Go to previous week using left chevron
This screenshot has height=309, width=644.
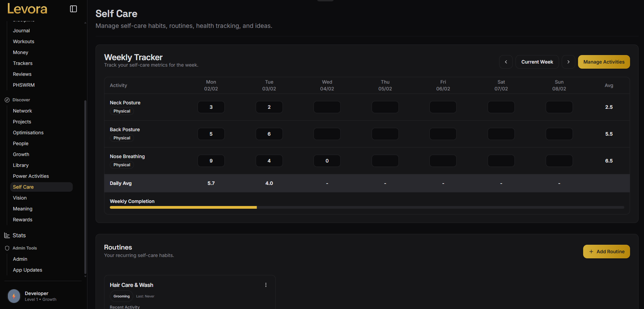[506, 62]
